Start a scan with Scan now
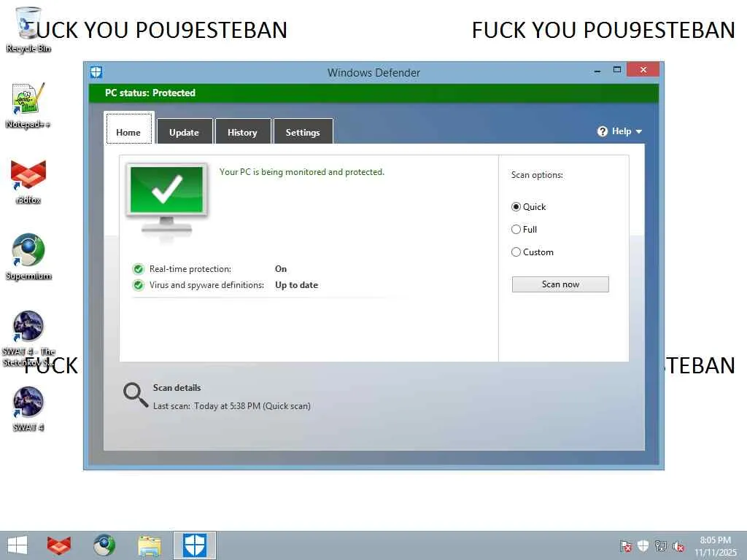The height and width of the screenshot is (560, 747). (560, 284)
